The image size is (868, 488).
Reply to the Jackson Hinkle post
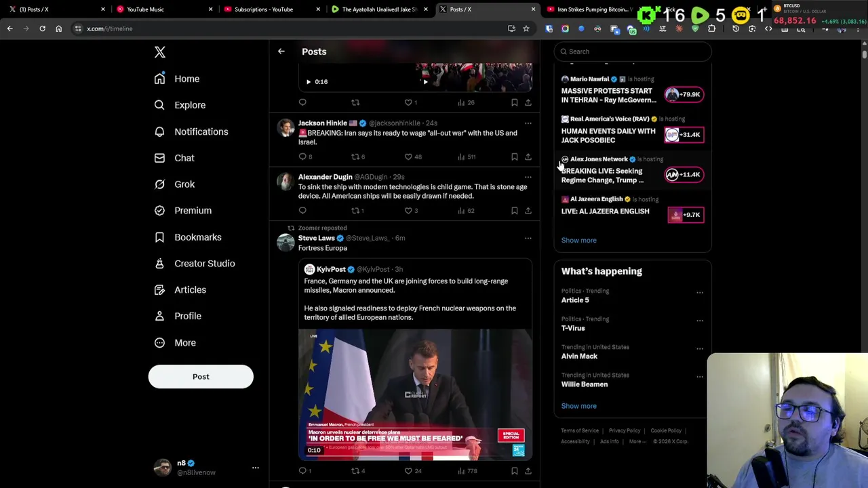[302, 157]
